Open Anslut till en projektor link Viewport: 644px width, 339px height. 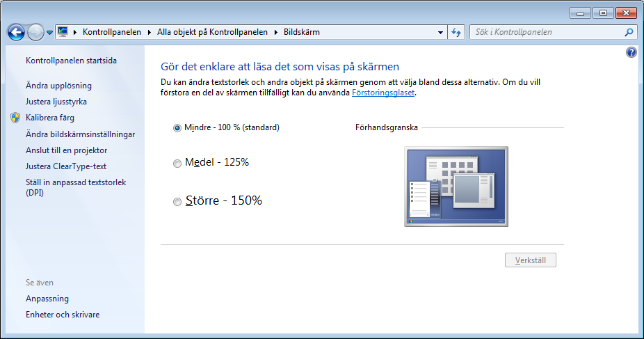click(x=67, y=150)
